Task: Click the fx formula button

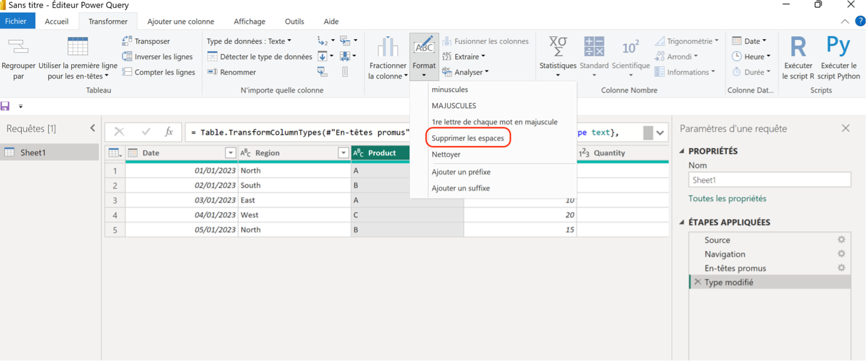Action: point(169,132)
